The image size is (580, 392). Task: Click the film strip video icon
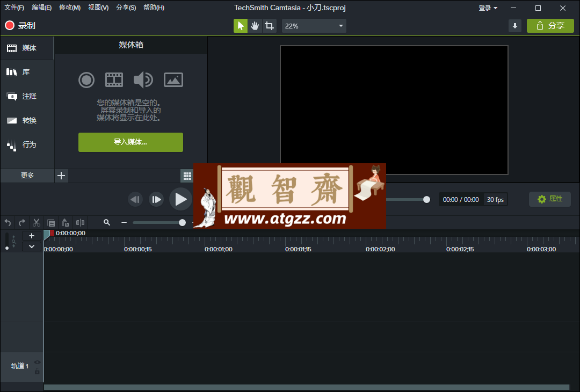click(114, 80)
